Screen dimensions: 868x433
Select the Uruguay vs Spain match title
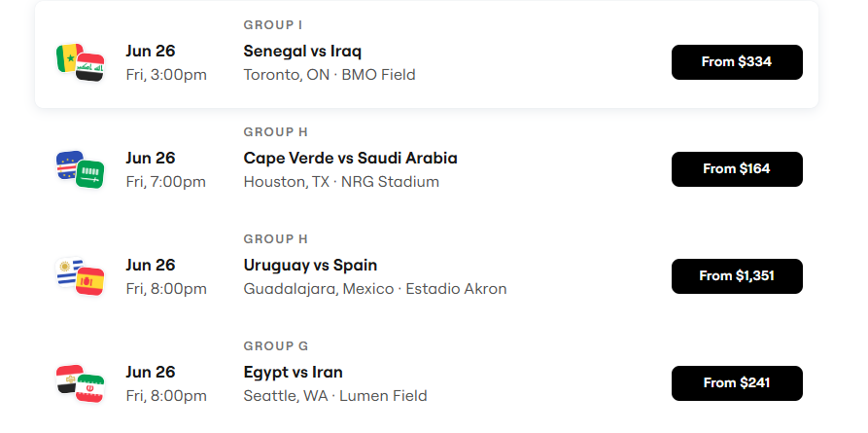(x=310, y=266)
